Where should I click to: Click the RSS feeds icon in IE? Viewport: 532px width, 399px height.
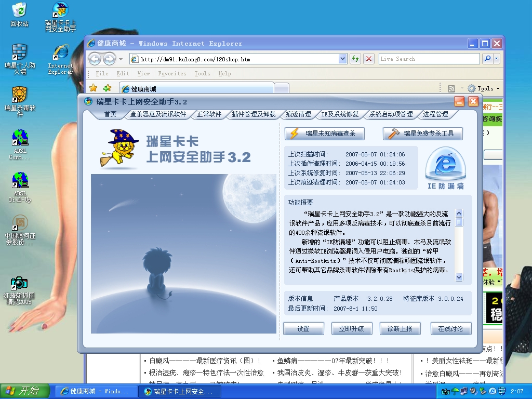(x=451, y=88)
